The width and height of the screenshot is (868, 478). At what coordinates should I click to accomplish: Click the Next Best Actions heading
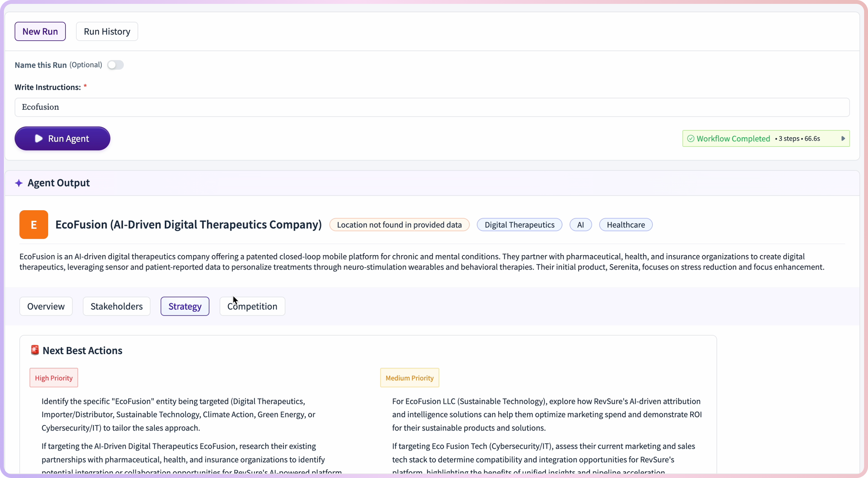(x=82, y=350)
